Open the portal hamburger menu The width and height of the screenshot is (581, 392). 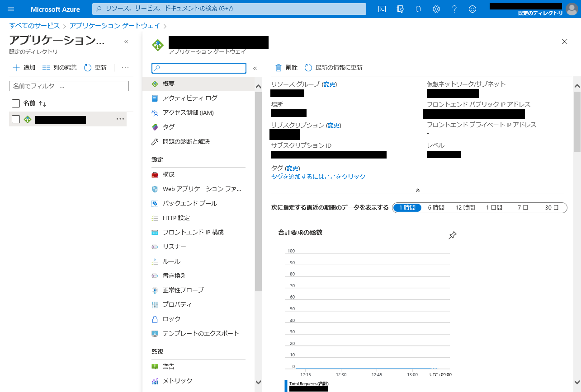(x=11, y=9)
